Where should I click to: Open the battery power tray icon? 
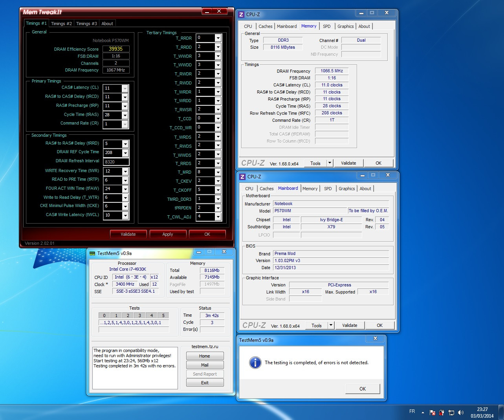[442, 412]
